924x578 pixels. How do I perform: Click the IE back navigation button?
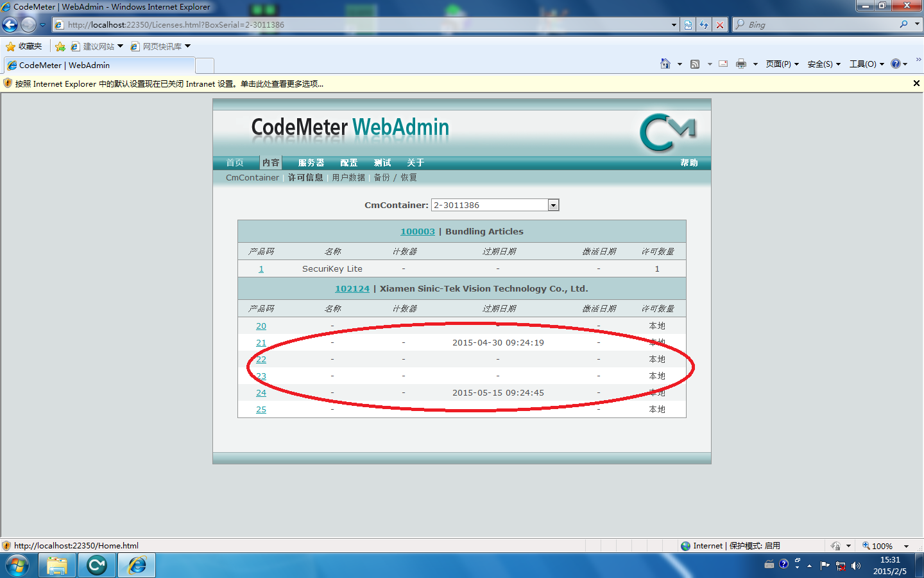[10, 25]
